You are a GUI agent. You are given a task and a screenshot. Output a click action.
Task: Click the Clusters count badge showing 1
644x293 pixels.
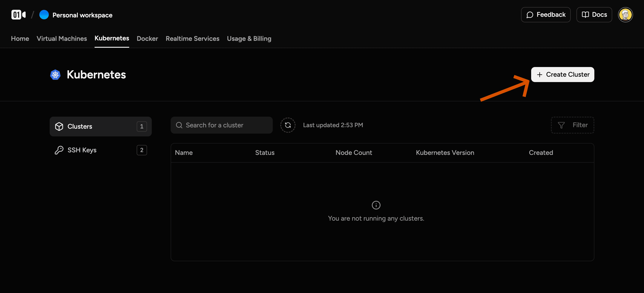(142, 126)
